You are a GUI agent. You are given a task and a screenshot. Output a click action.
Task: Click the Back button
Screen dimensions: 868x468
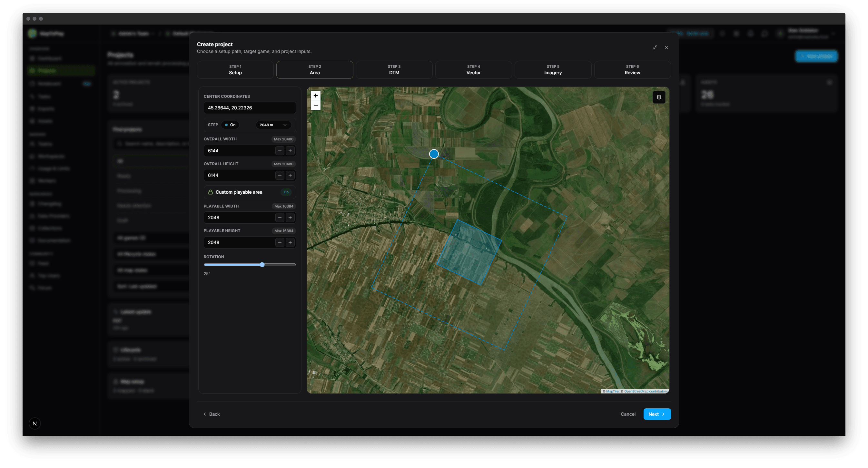(x=212, y=414)
